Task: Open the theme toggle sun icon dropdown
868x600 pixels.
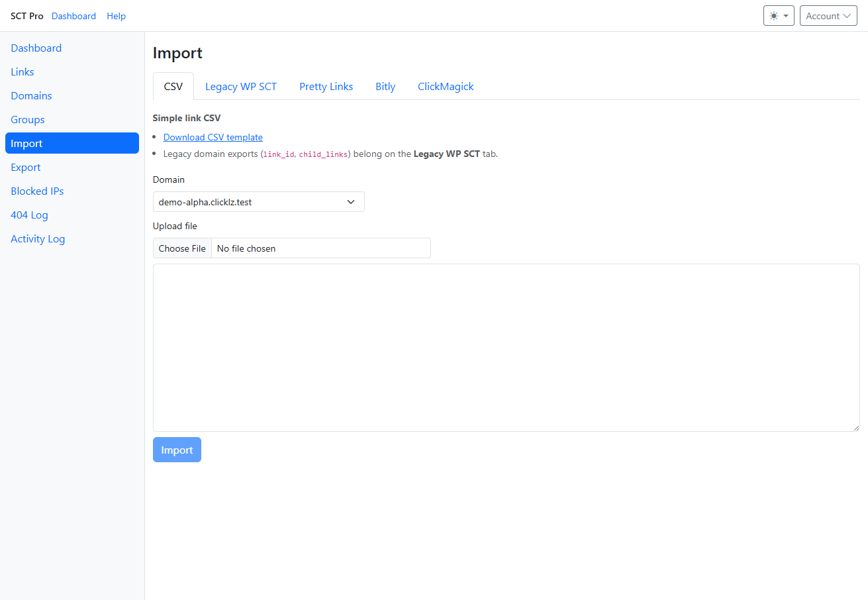Action: point(779,16)
